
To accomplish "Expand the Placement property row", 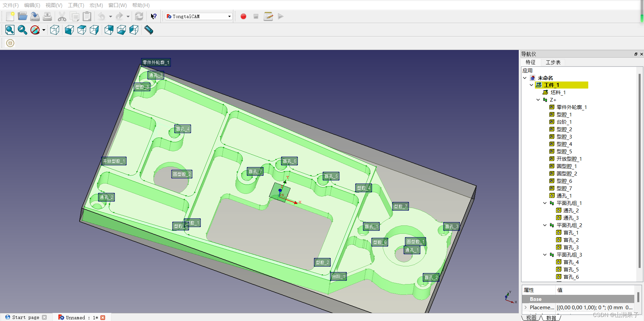I will pos(526,307).
